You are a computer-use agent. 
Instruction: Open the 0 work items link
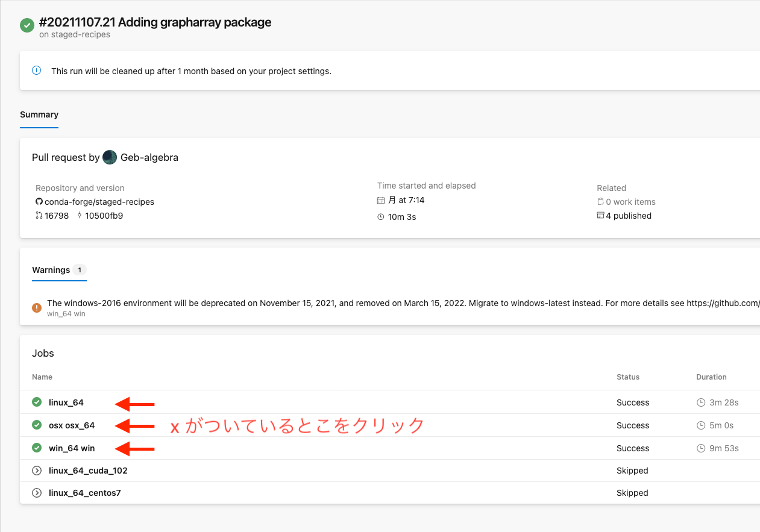pyautogui.click(x=630, y=202)
